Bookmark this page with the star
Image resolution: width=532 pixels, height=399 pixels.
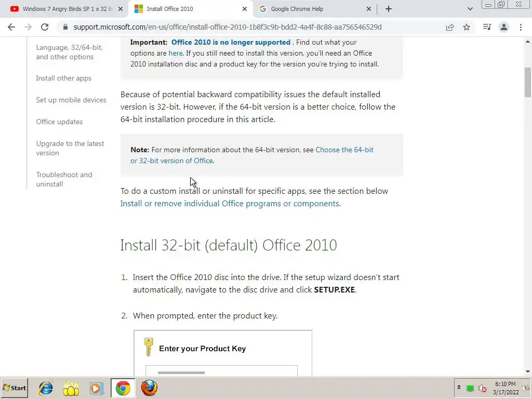click(x=467, y=27)
